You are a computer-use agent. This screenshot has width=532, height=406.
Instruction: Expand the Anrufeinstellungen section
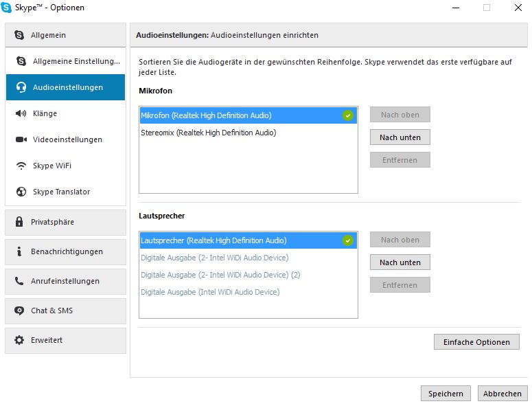[65, 282]
